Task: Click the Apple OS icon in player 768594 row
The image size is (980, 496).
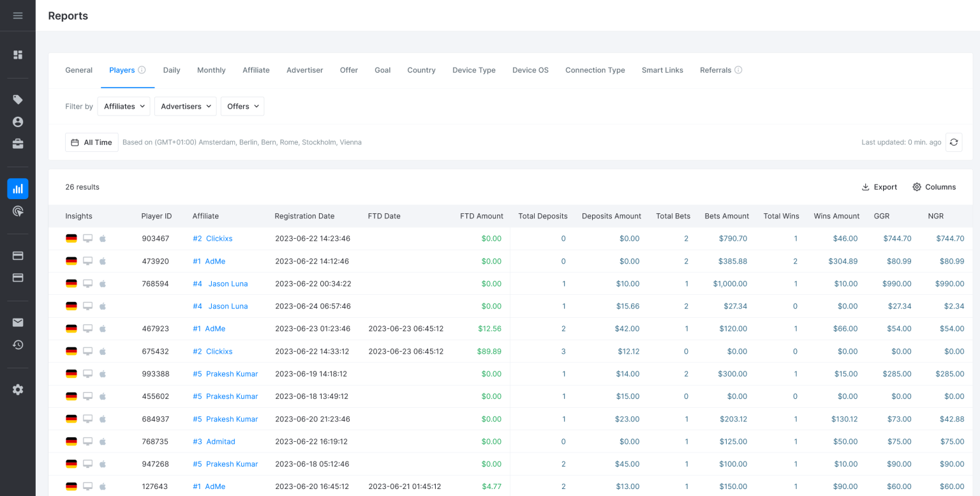Action: pyautogui.click(x=103, y=283)
